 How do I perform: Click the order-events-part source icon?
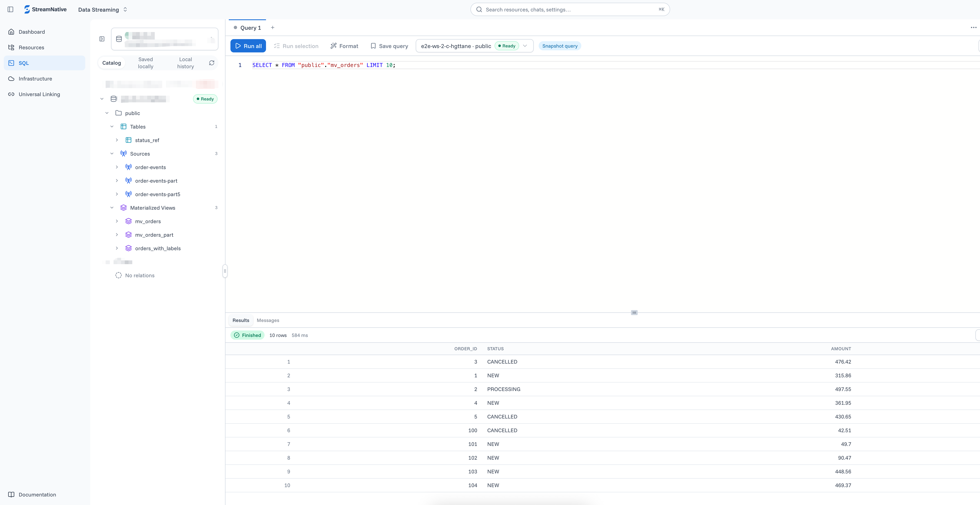pos(129,181)
